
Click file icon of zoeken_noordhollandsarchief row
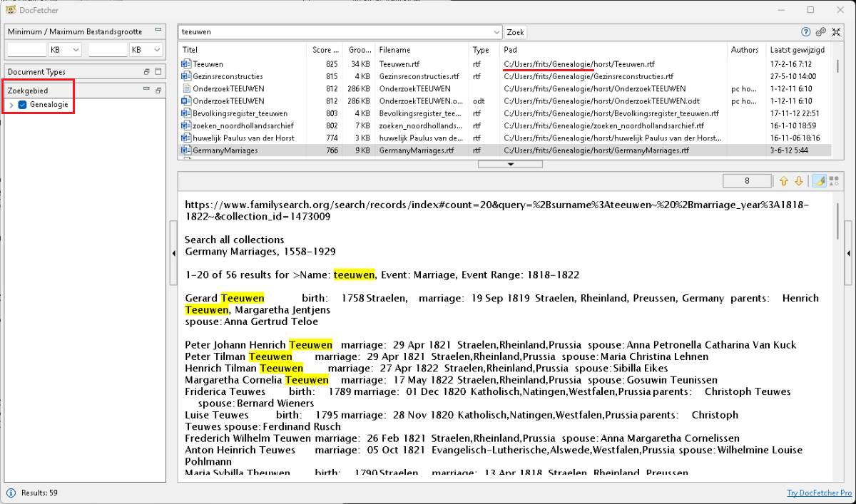(186, 125)
